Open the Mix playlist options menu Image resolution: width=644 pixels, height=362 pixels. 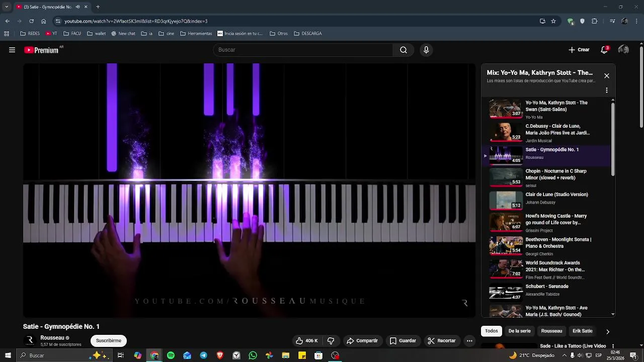(x=607, y=90)
